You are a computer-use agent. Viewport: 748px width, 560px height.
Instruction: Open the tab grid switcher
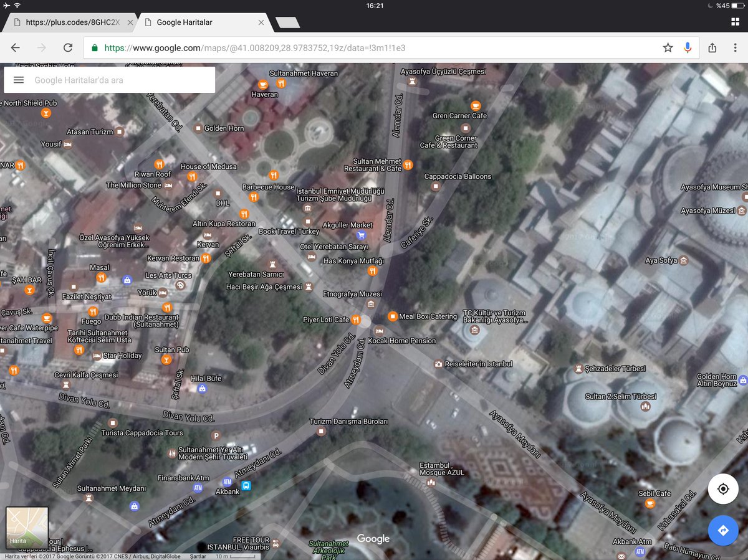[735, 22]
